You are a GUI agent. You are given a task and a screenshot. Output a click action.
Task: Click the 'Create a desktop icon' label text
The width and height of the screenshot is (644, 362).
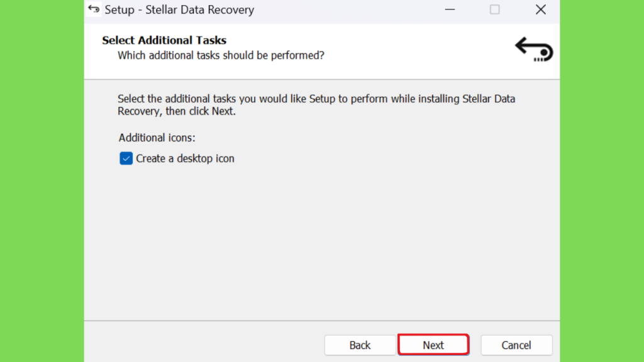(185, 158)
